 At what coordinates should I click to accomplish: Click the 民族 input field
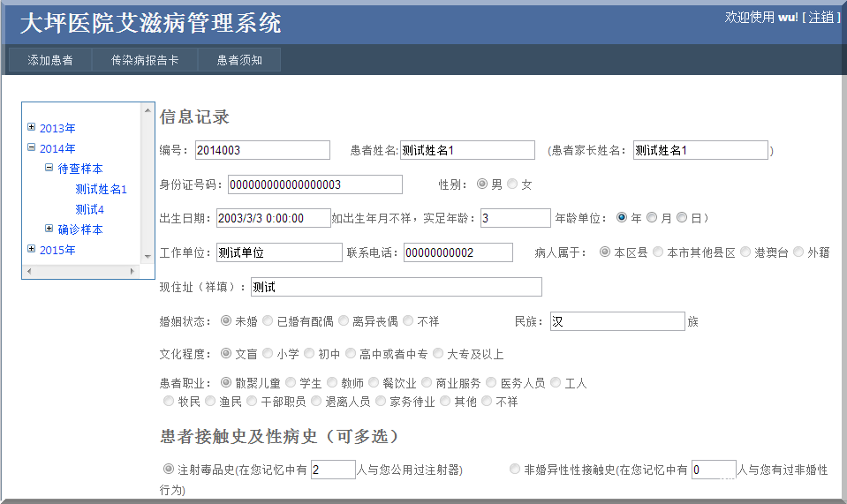point(617,321)
